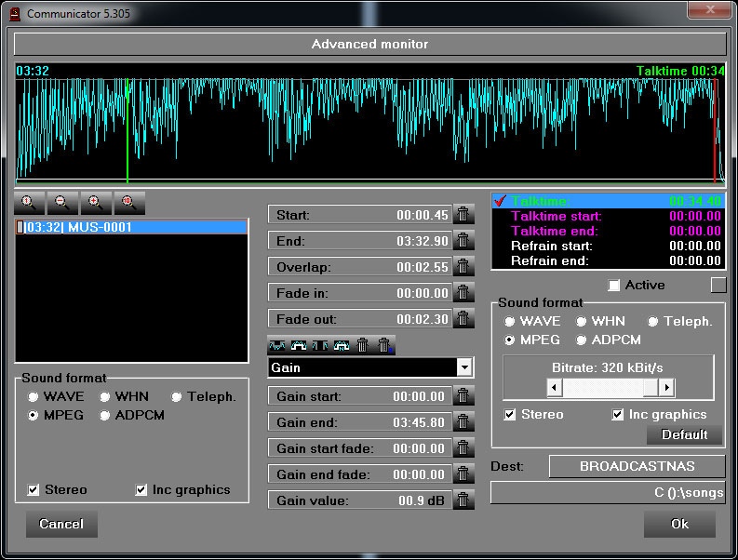Click the zoom 1x magnifier icon
738x560 pixels.
[x=29, y=203]
